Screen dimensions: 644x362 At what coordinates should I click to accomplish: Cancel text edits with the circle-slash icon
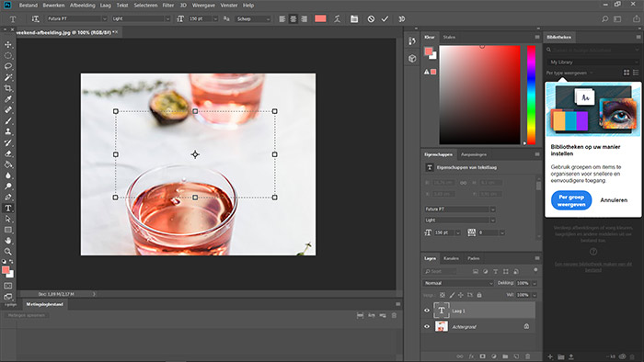tap(371, 19)
